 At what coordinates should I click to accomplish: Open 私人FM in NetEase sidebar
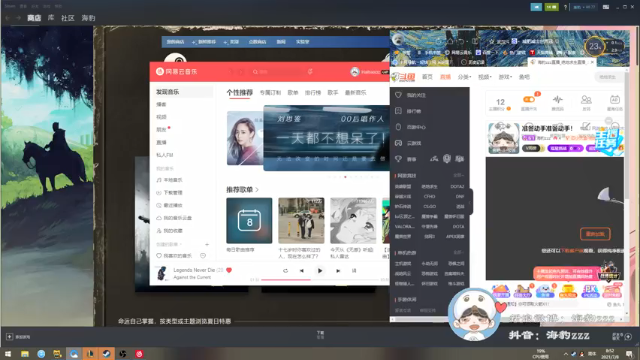(x=164, y=155)
